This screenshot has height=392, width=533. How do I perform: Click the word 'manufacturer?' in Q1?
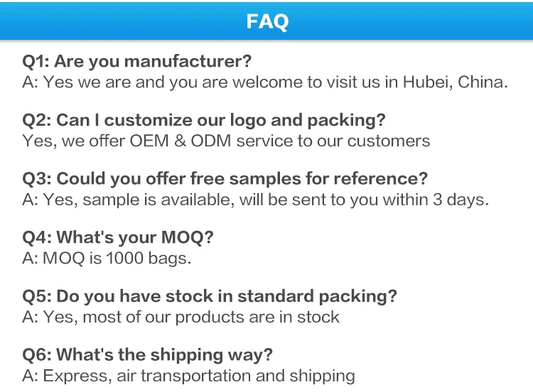coord(188,62)
